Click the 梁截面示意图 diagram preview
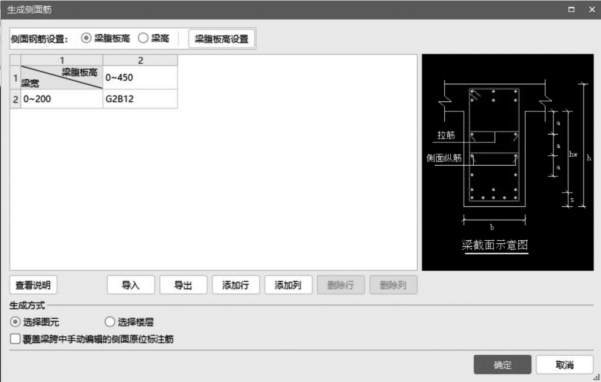This screenshot has width=601, height=382. [507, 162]
